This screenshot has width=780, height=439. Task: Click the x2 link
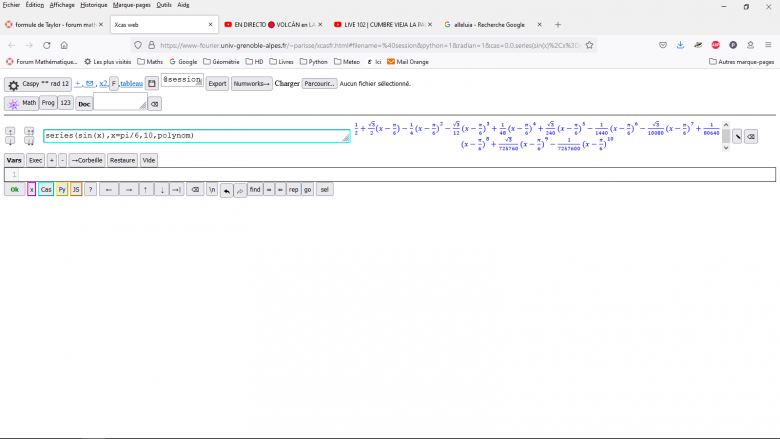pyautogui.click(x=103, y=84)
